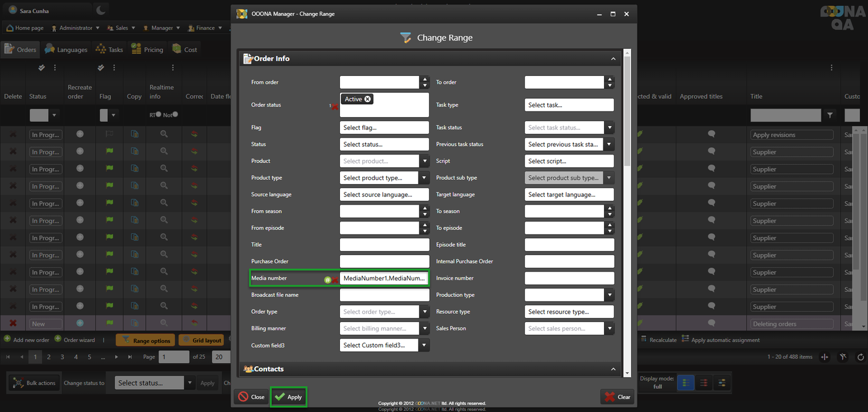Expand the Production type dropdown
Screen dimensions: 868x412
point(609,295)
